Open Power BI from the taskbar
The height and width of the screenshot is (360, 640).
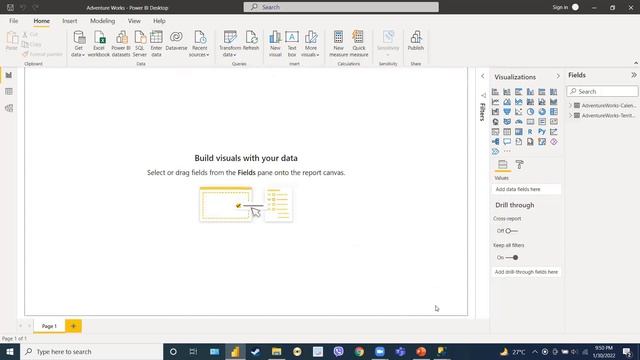235,351
